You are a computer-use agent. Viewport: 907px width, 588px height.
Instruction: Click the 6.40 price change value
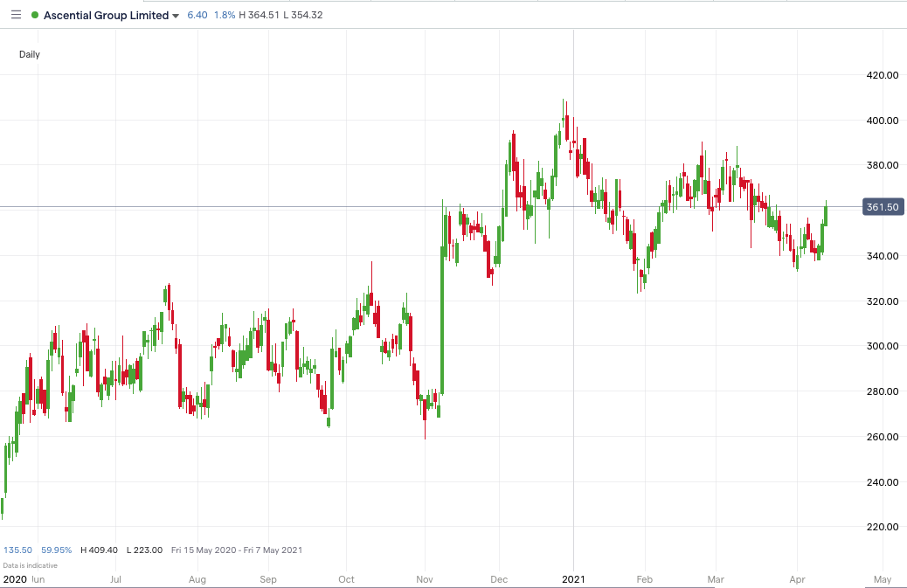[x=197, y=15]
